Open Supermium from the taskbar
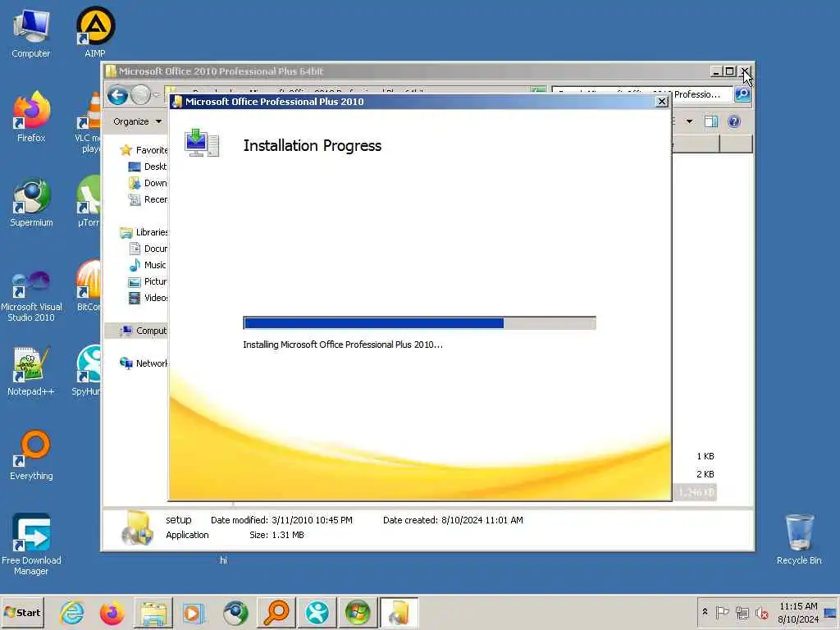 [235, 613]
